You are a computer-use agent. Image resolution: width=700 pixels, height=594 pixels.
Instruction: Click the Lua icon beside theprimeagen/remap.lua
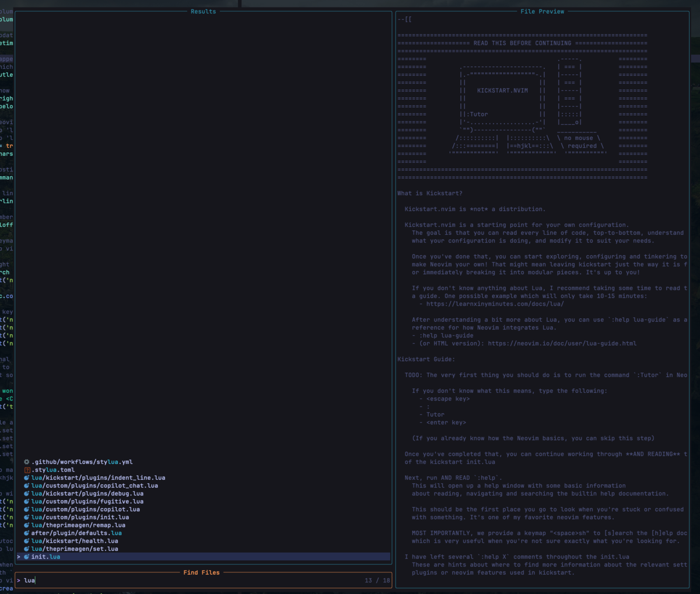coord(27,525)
